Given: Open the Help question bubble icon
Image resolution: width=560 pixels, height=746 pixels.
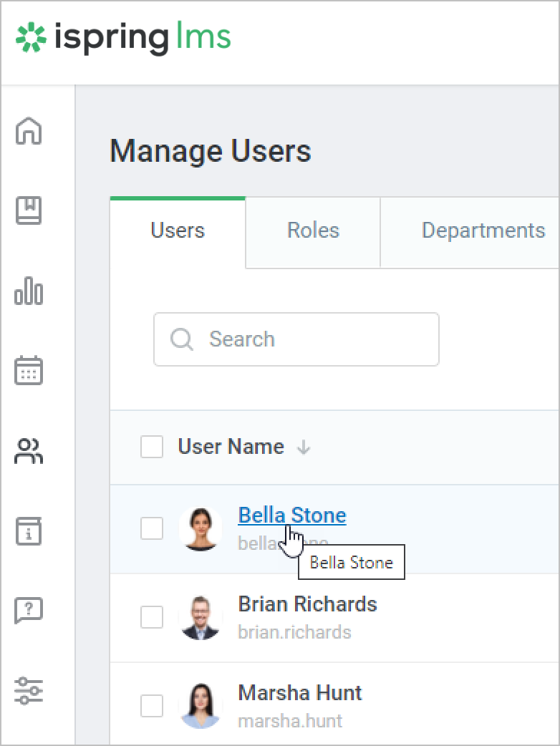Looking at the screenshot, I should pos(29,611).
